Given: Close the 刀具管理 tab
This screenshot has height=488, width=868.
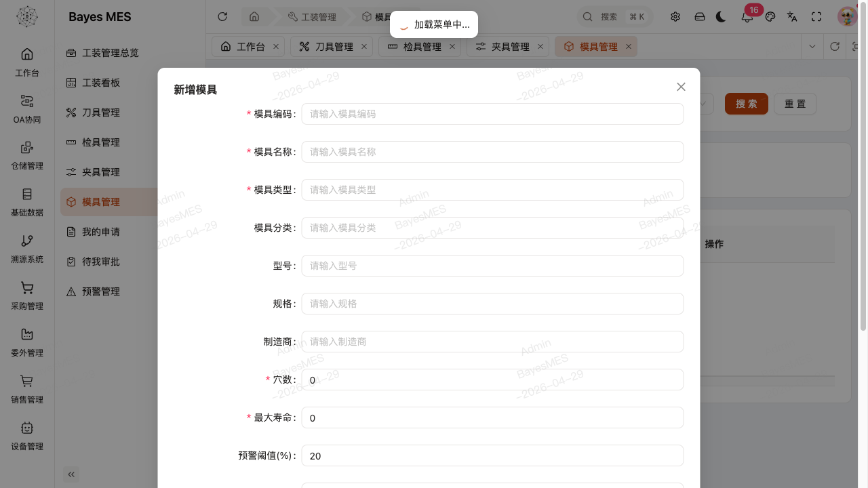Looking at the screenshot, I should pyautogui.click(x=364, y=47).
